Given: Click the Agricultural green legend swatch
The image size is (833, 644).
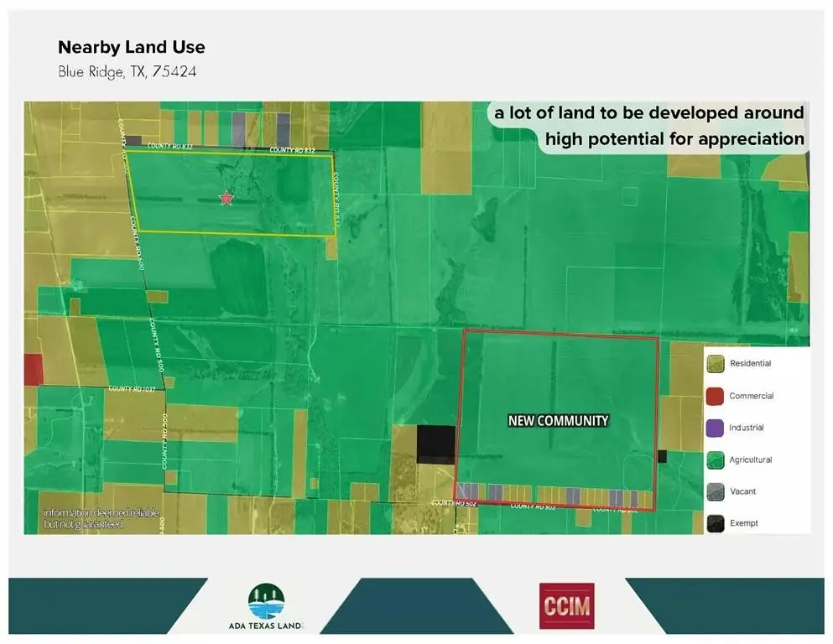Looking at the screenshot, I should pos(716,460).
